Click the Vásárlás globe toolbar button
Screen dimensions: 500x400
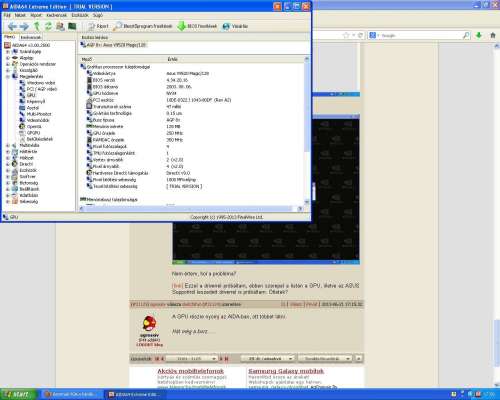(235, 26)
